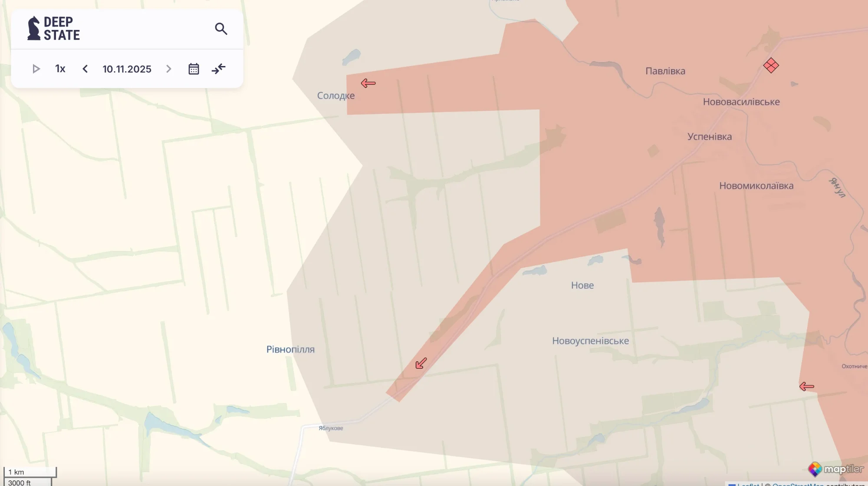The width and height of the screenshot is (868, 486).
Task: Click the Нове settlement label on map
Action: pos(583,285)
